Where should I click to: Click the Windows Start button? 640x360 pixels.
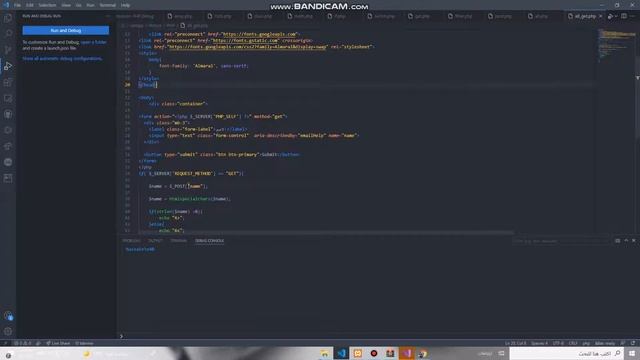632,353
